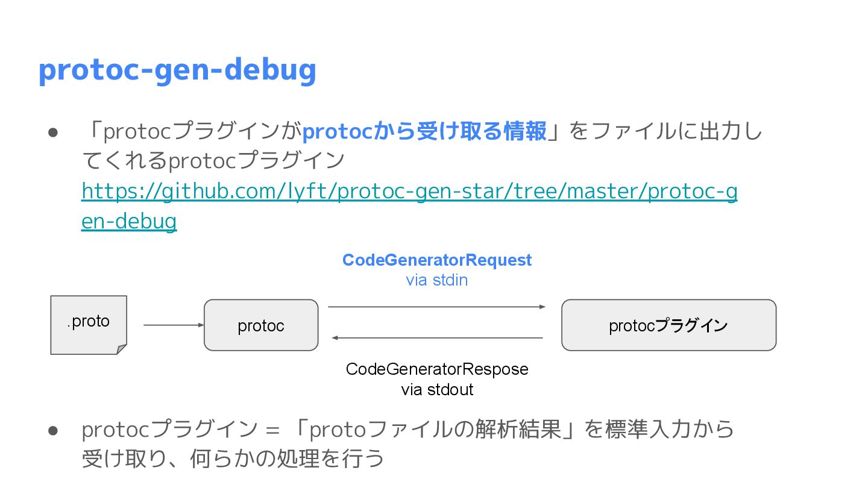Select the protocプラグイン box in the diagram
Image resolution: width=868 pixels, height=488 pixels.
(668, 325)
